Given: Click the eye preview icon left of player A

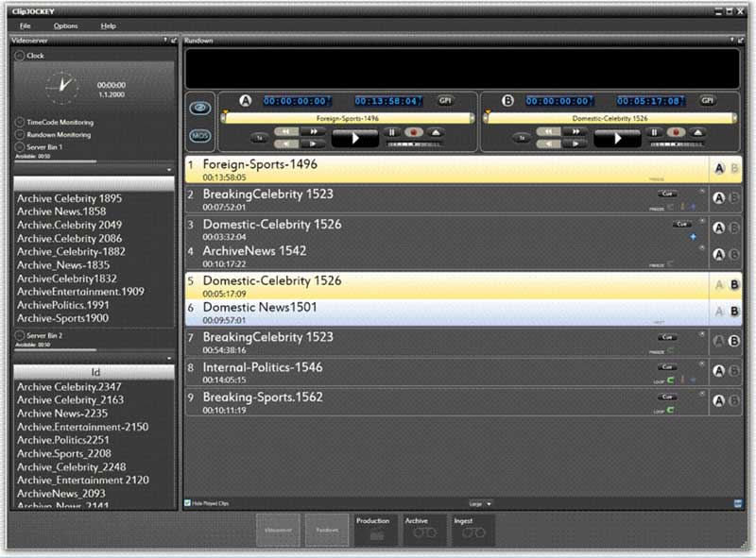Looking at the screenshot, I should (199, 108).
